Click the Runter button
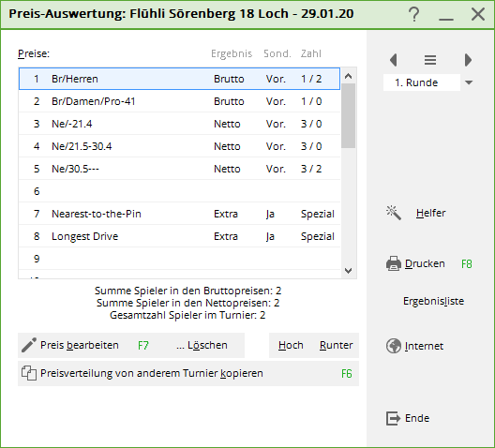 (336, 345)
